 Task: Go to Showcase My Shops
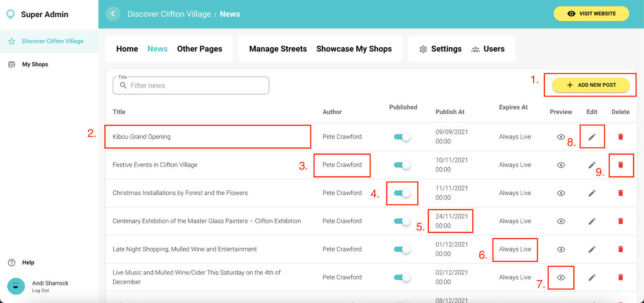pos(354,49)
